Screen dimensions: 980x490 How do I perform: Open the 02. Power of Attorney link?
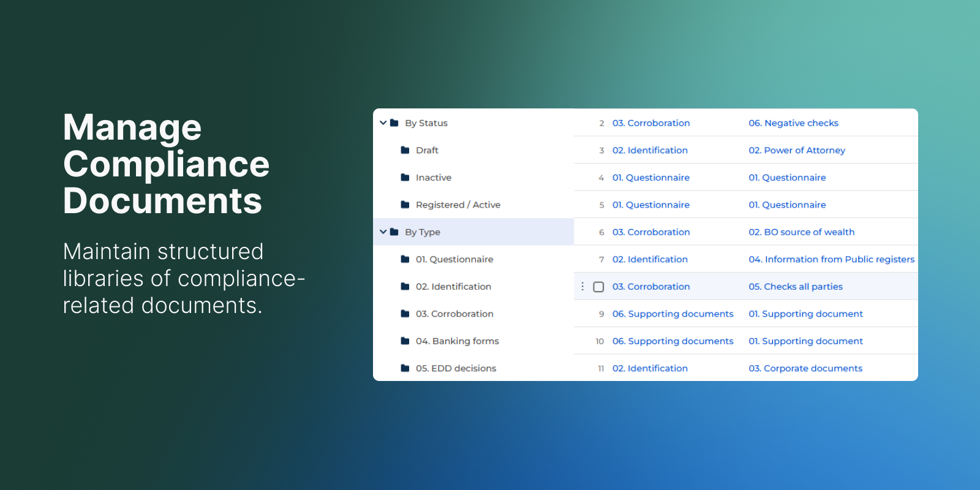pyautogui.click(x=797, y=150)
